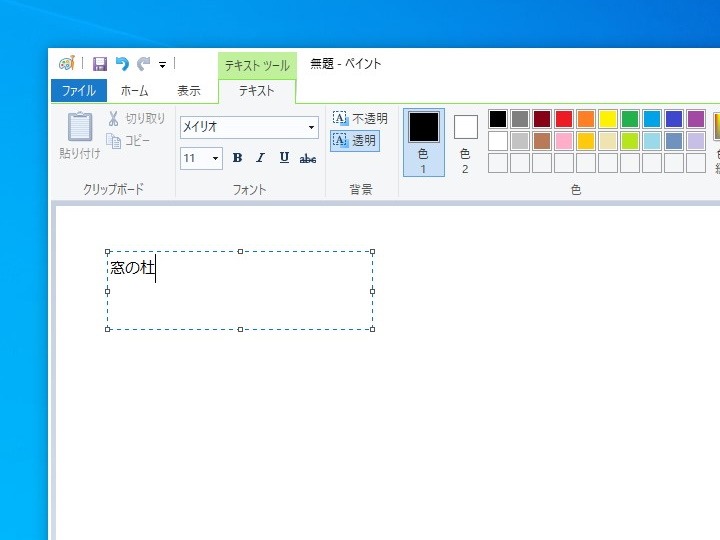This screenshot has width=720, height=540.
Task: Click the 無題 - ペイント window title
Action: [x=346, y=63]
